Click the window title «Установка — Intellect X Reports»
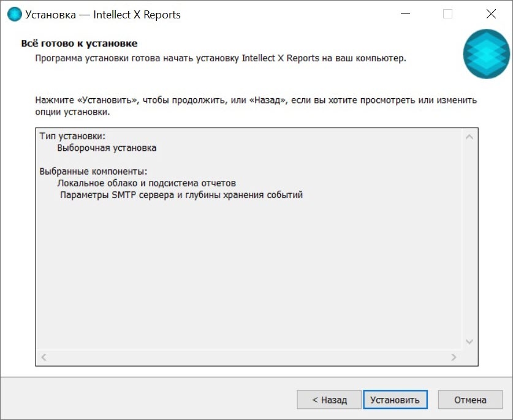This screenshot has height=420, width=513. pos(103,14)
